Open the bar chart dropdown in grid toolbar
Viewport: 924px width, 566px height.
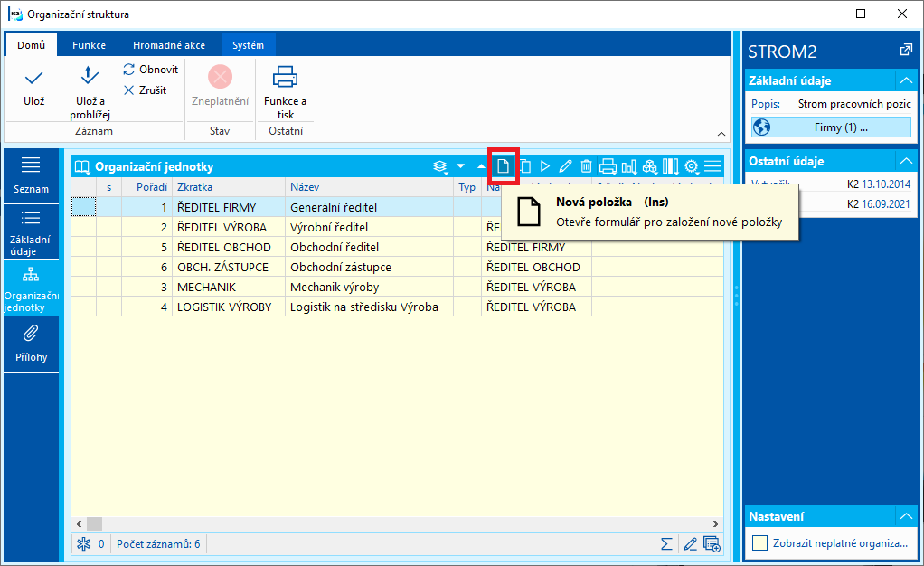point(628,167)
